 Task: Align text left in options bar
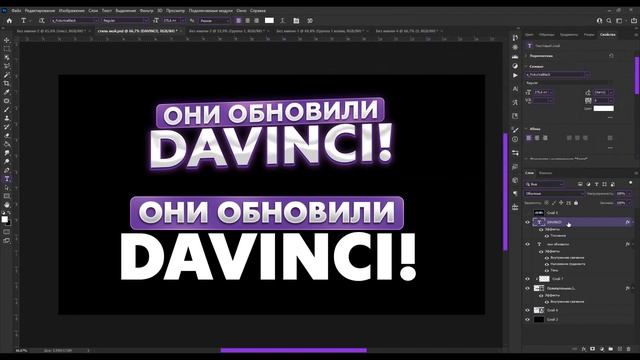(239, 20)
